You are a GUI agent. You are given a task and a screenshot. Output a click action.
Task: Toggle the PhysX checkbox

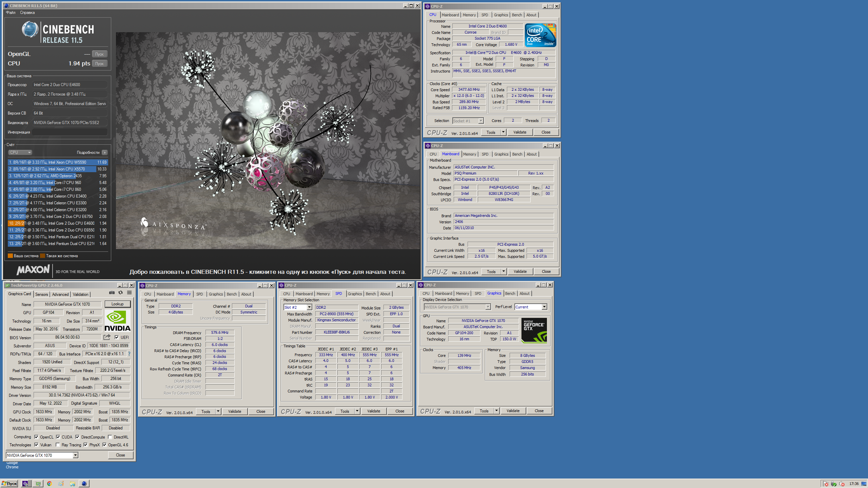point(85,445)
